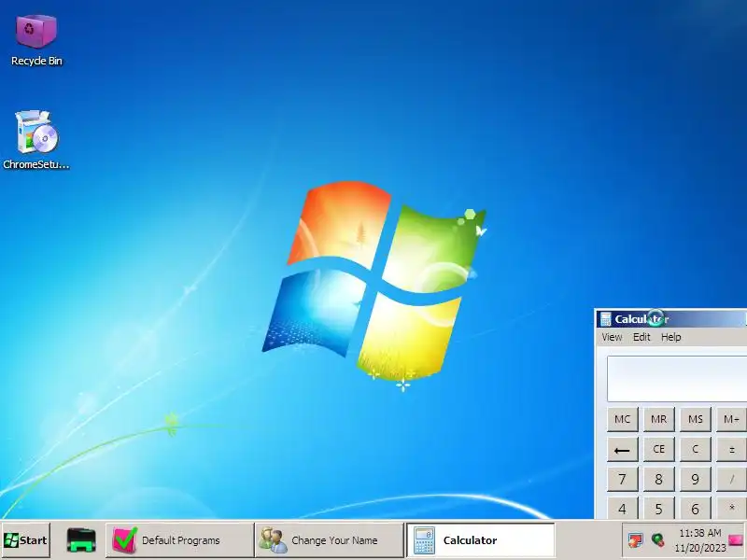Viewport: 747px width, 560px height.
Task: Click the C clear key
Action: point(695,450)
